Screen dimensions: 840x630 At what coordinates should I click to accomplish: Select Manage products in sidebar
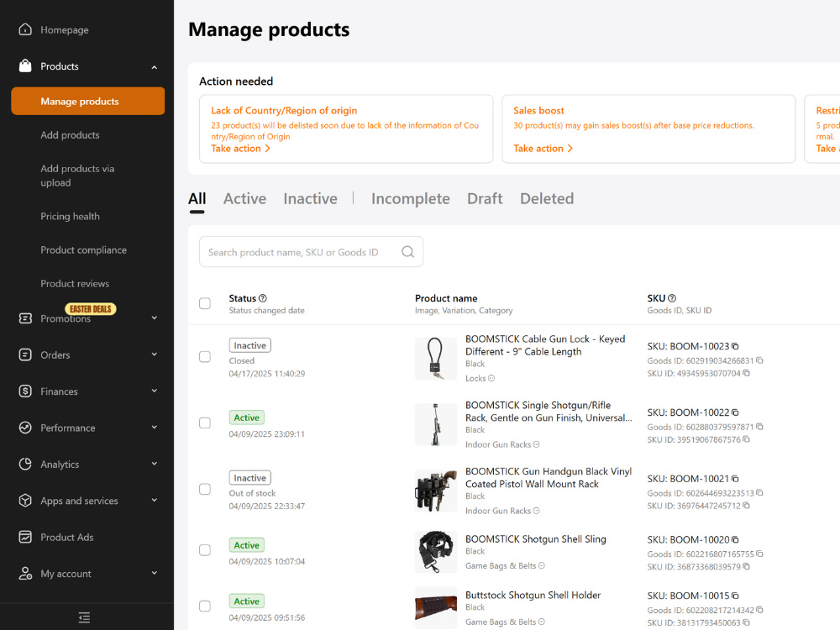(x=88, y=101)
